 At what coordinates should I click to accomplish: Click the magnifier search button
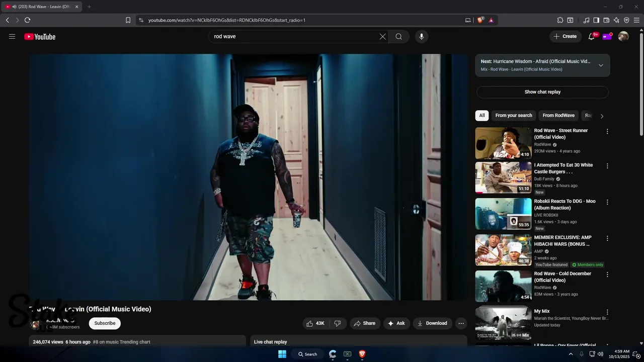coord(399,36)
